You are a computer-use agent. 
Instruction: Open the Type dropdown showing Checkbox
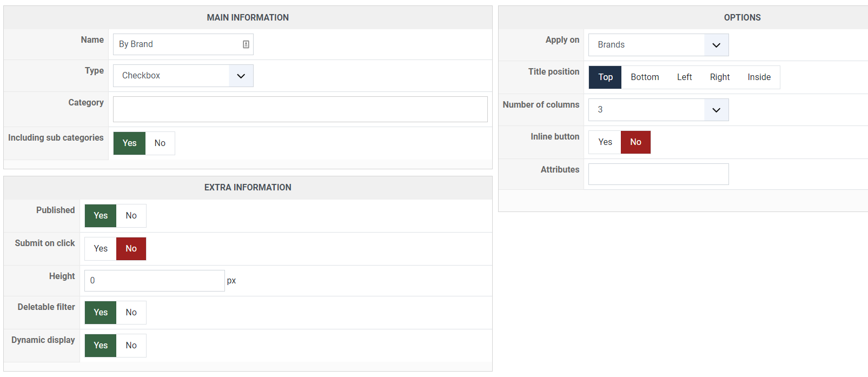[183, 76]
